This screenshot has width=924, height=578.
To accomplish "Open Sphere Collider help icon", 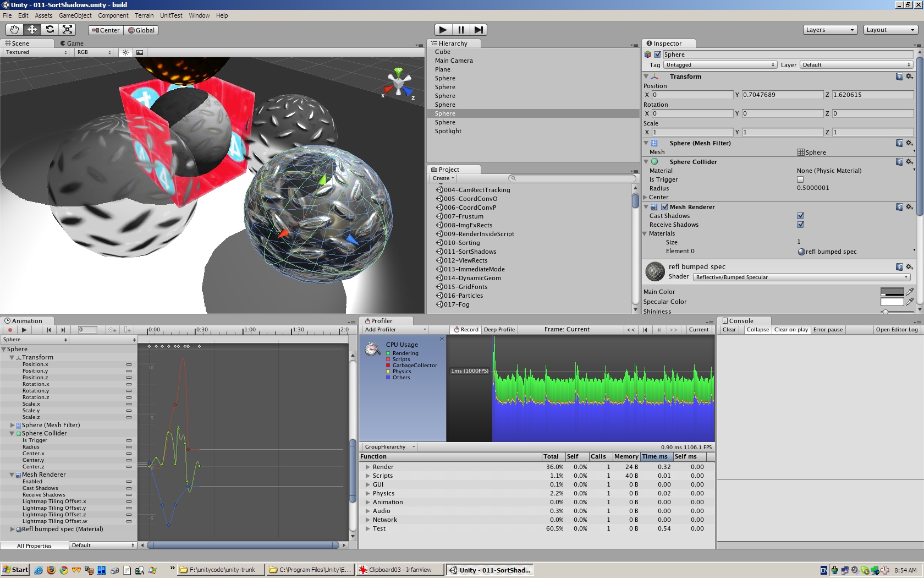I will pyautogui.click(x=899, y=162).
